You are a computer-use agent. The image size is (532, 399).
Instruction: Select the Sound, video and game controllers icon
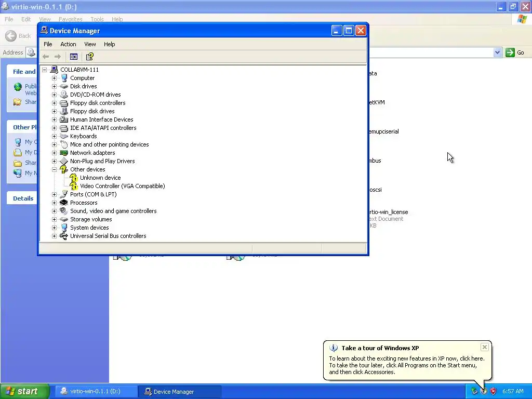point(64,211)
